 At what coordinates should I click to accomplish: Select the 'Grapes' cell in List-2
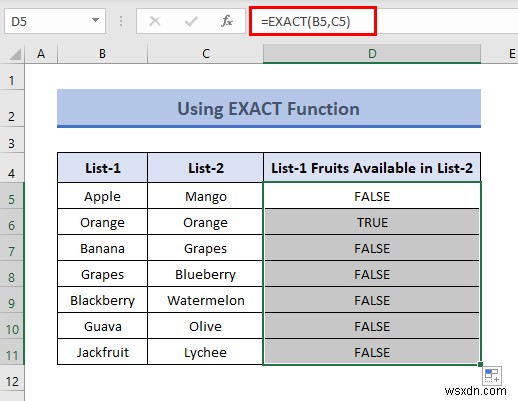pos(205,248)
